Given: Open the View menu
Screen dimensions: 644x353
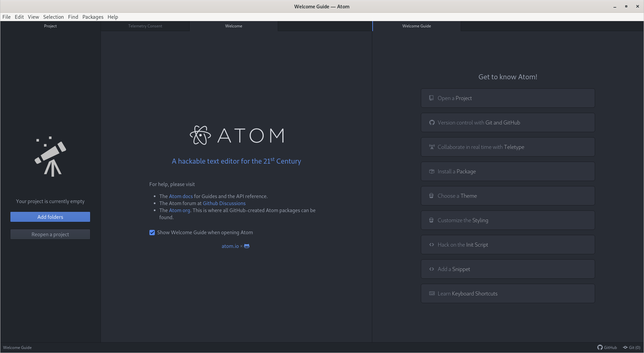Looking at the screenshot, I should [33, 17].
